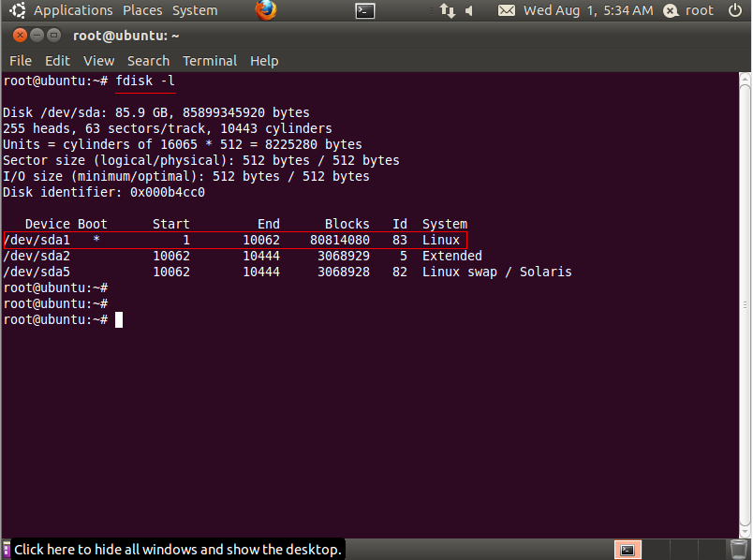Open the Places menu
Viewport: 753px width, 560px height.
click(142, 10)
